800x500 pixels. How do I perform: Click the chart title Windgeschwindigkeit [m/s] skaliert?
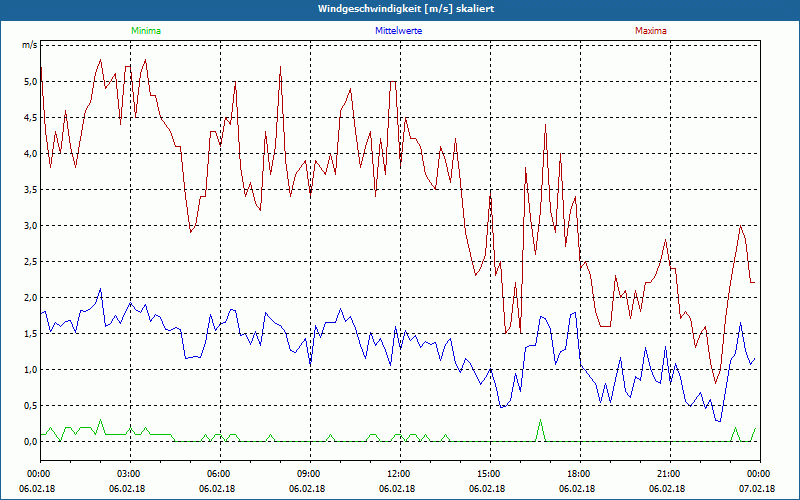tap(406, 9)
